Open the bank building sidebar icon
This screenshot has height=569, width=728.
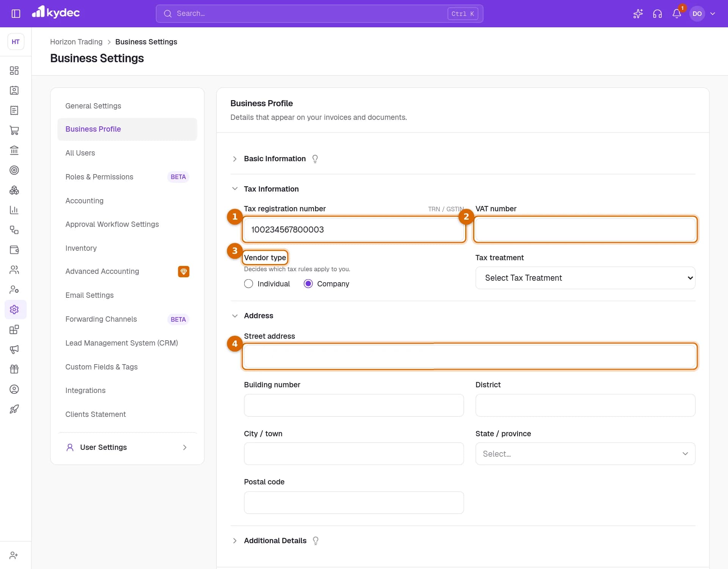[x=14, y=150]
